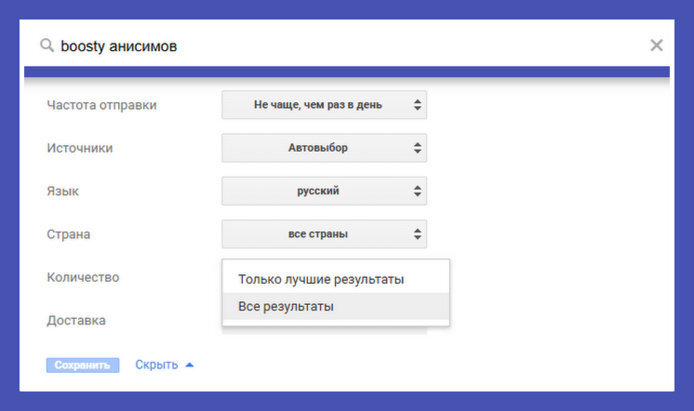Click the Сохранить button

point(83,365)
